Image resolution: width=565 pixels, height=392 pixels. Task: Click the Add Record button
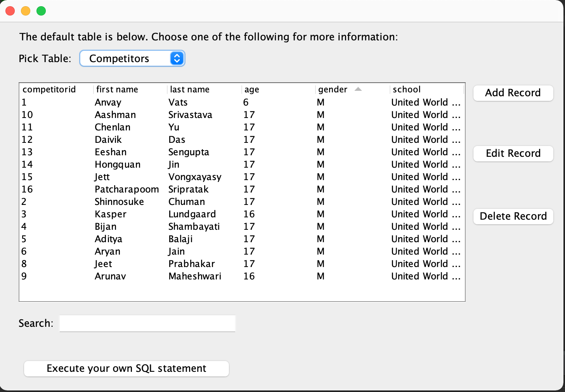513,93
